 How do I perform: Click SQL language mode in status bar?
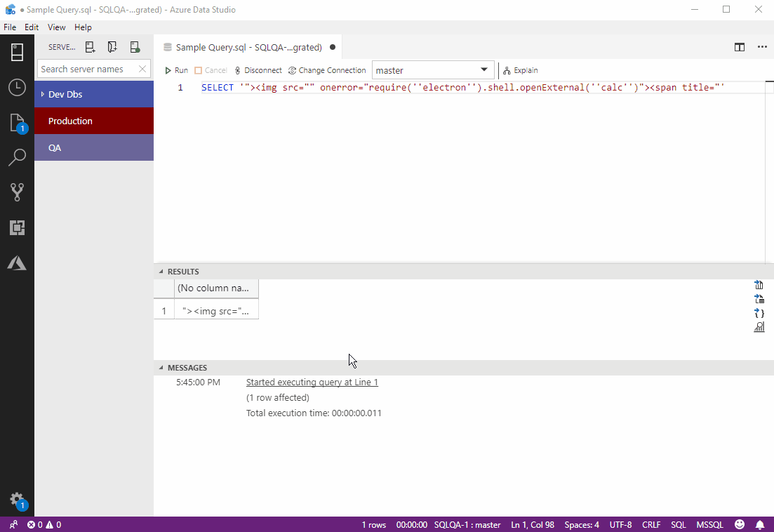click(x=679, y=524)
